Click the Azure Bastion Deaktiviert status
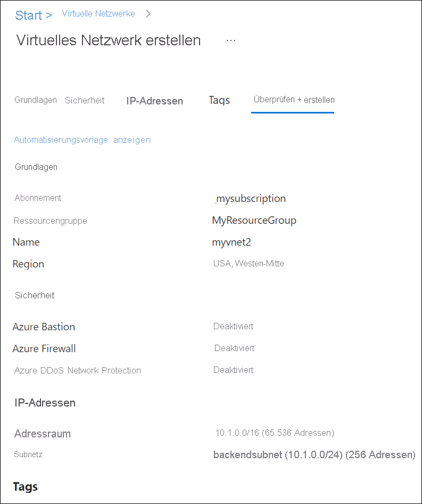422x504 pixels. [233, 326]
